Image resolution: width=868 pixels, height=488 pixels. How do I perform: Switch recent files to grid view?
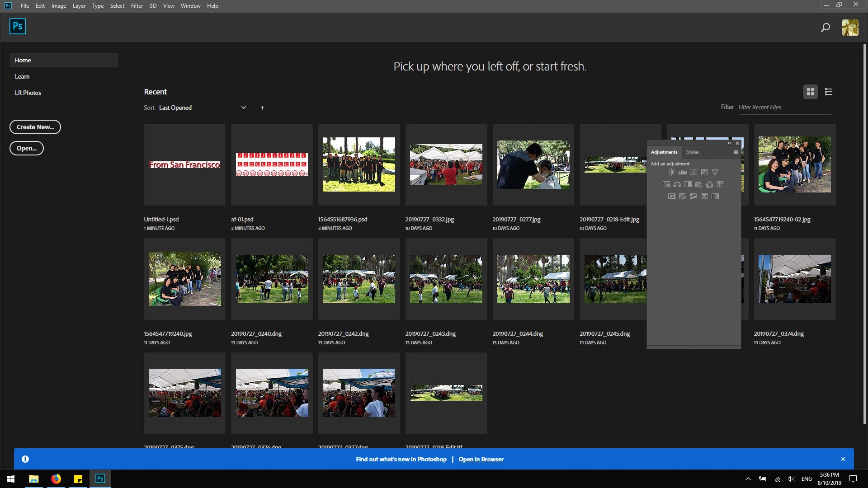coord(810,92)
